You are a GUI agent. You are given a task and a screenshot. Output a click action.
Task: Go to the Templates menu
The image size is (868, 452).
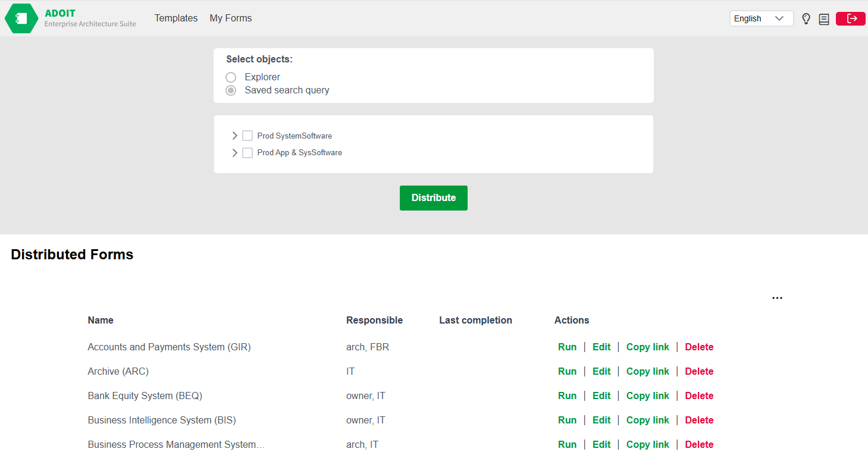tap(176, 18)
